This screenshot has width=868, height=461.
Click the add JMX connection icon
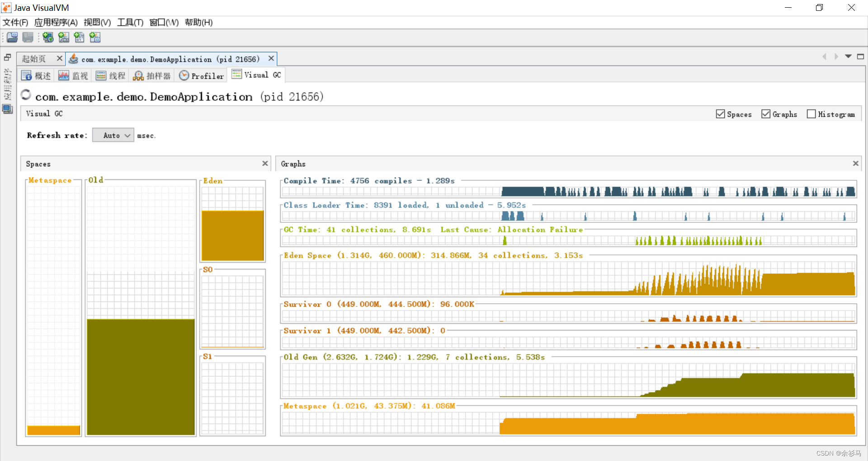pyautogui.click(x=63, y=37)
